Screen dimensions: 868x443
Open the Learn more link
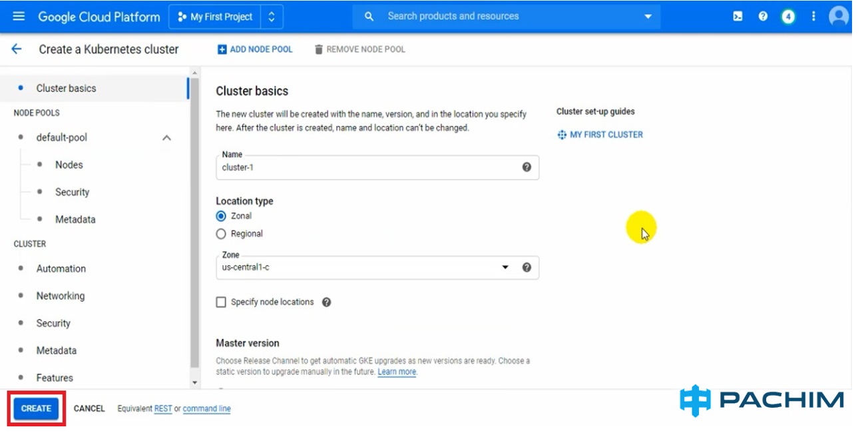tap(397, 372)
